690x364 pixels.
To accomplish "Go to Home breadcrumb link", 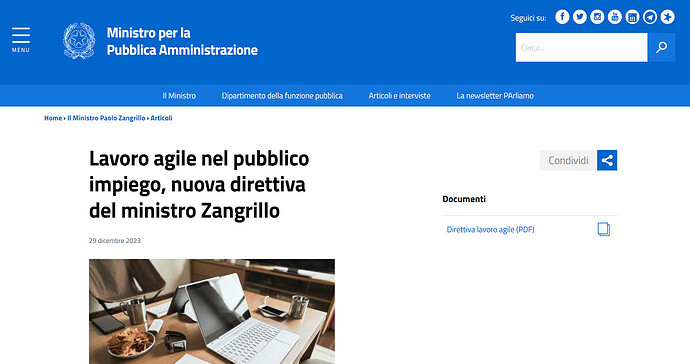I will click(x=53, y=118).
